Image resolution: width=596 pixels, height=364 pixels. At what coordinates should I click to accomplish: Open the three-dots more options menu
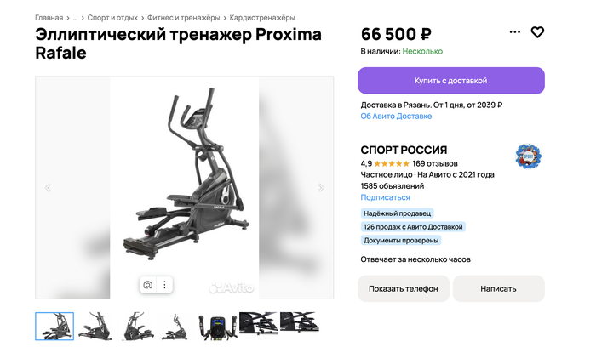tap(514, 32)
